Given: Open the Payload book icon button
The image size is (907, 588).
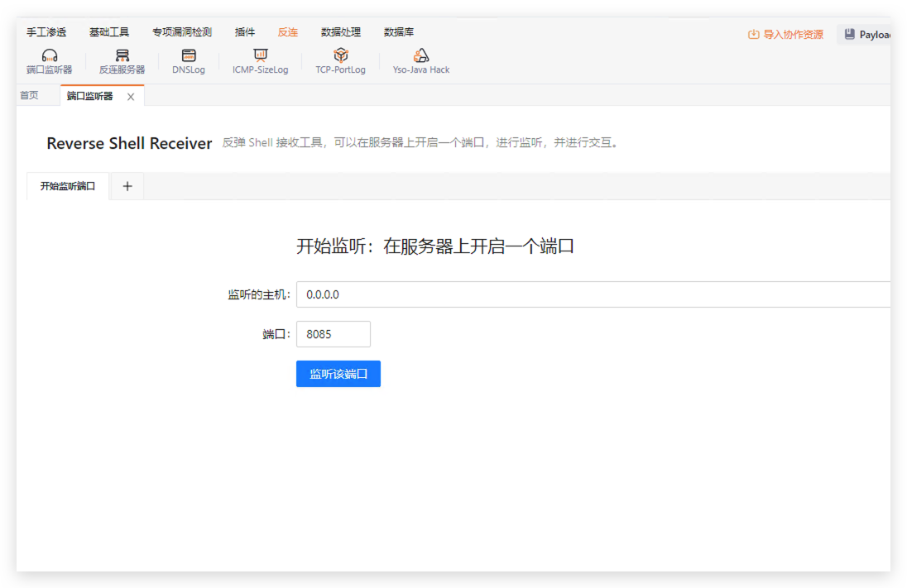Looking at the screenshot, I should pos(849,35).
